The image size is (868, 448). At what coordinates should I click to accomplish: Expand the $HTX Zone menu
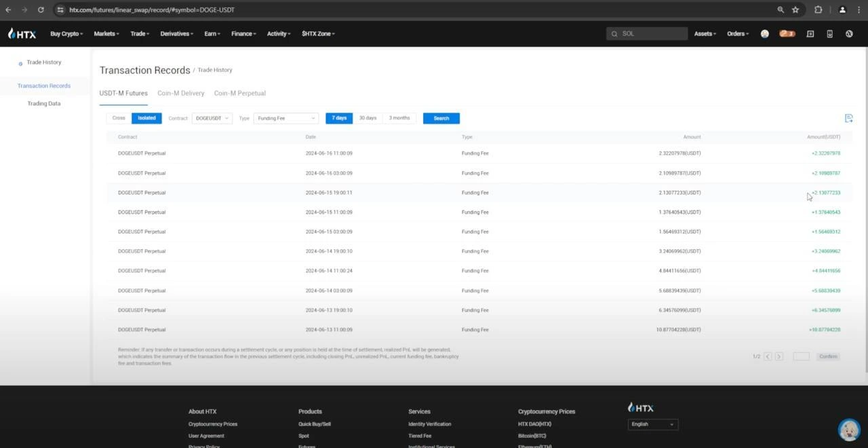click(x=319, y=33)
